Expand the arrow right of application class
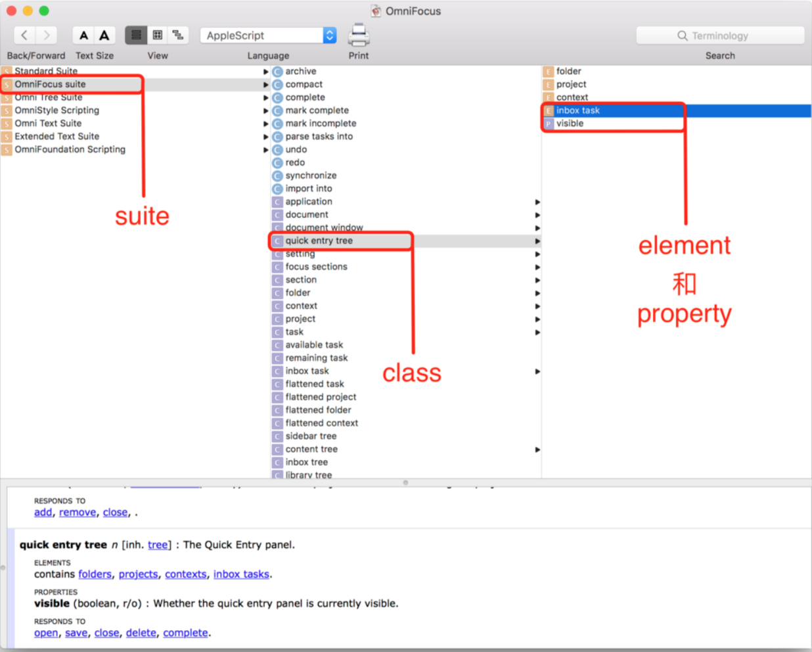This screenshot has width=812, height=652. point(537,202)
